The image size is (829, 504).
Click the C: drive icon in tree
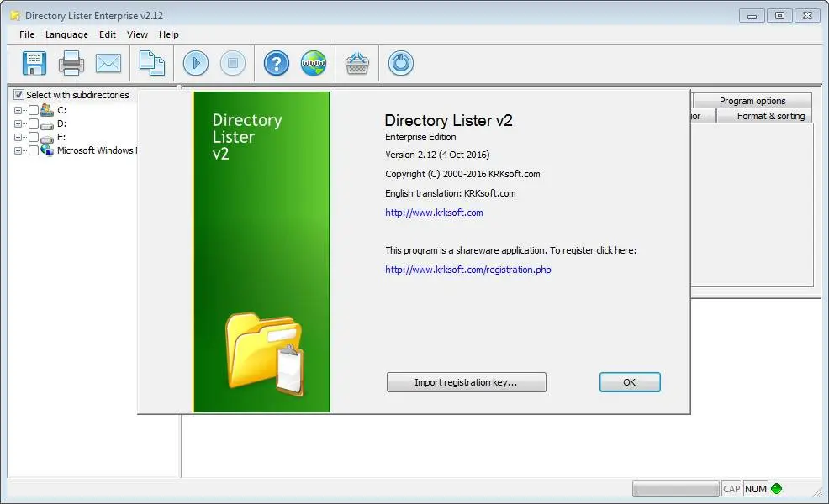pos(47,110)
